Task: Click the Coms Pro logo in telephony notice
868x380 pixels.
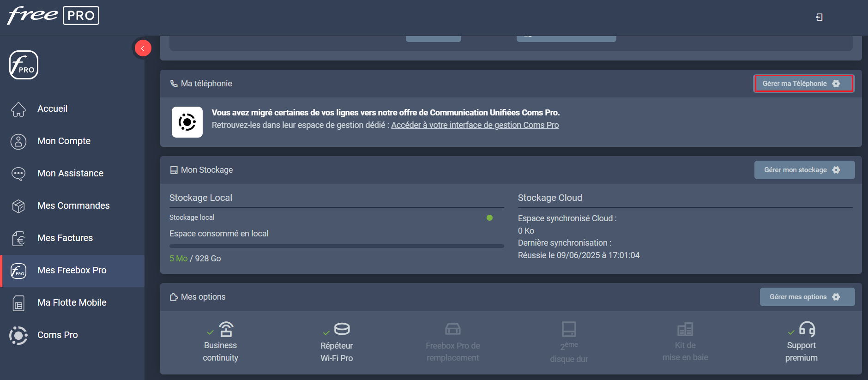Action: pos(187,122)
